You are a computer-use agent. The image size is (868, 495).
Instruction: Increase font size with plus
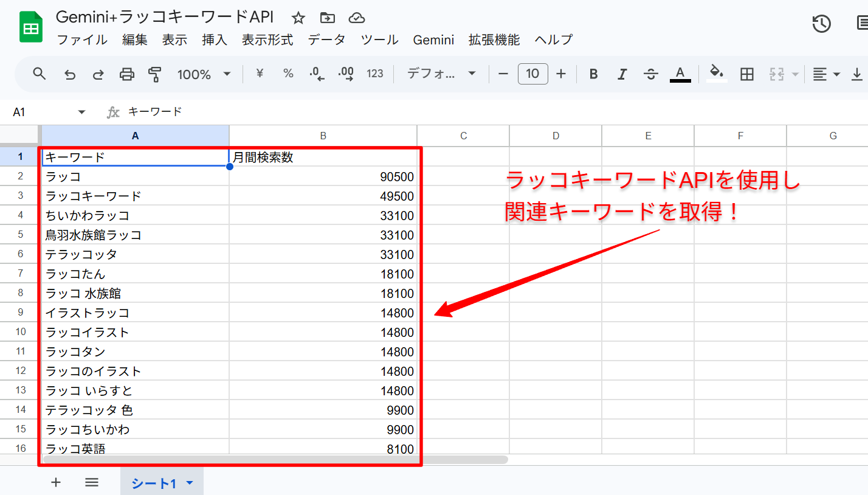click(561, 74)
